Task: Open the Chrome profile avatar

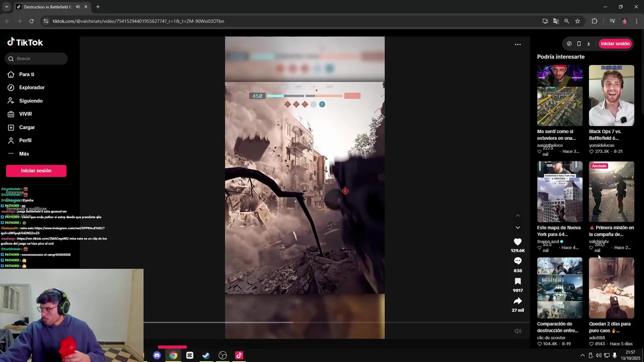Action: click(x=624, y=21)
